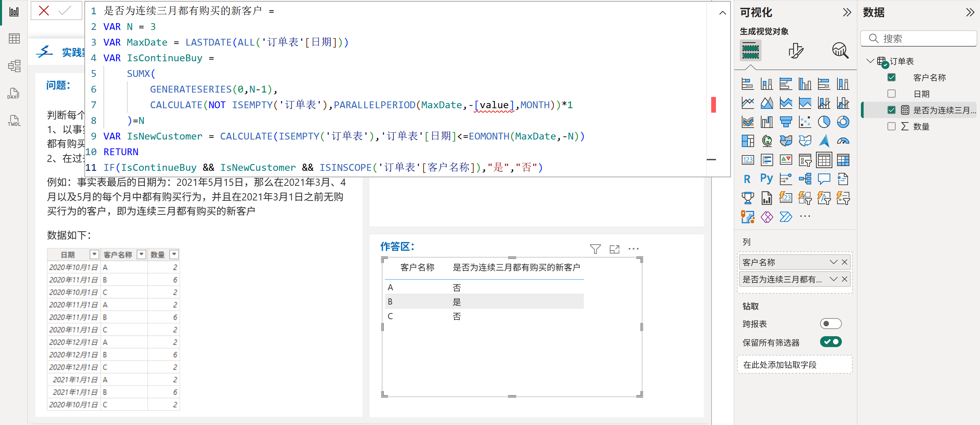The image size is (980, 425).
Task: Commit the formula with the checkmark
Action: coord(65,11)
